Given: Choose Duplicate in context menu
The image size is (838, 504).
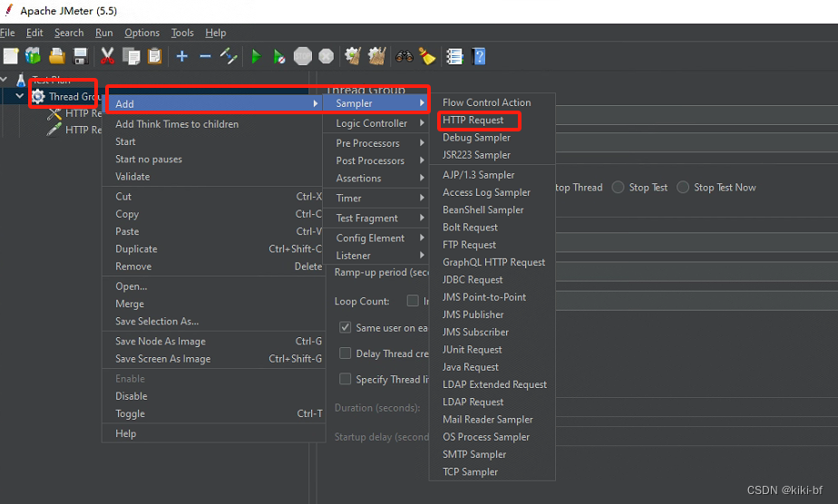Looking at the screenshot, I should coord(214,248).
